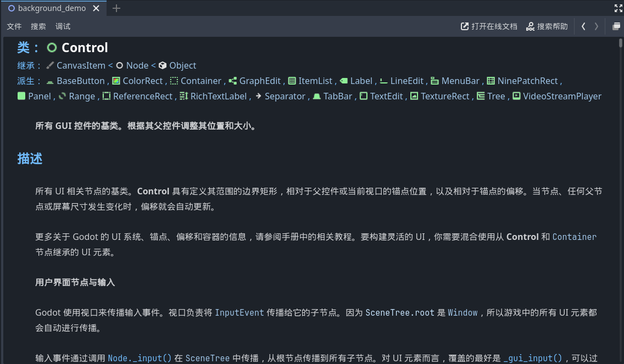Click the Node circle icon
This screenshot has height=364, width=624.
point(119,65)
